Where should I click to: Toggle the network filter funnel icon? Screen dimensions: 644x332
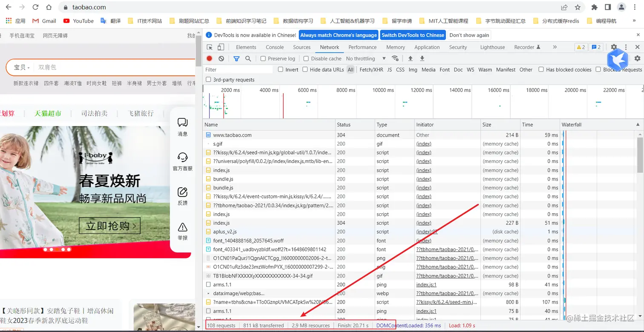pyautogui.click(x=236, y=58)
